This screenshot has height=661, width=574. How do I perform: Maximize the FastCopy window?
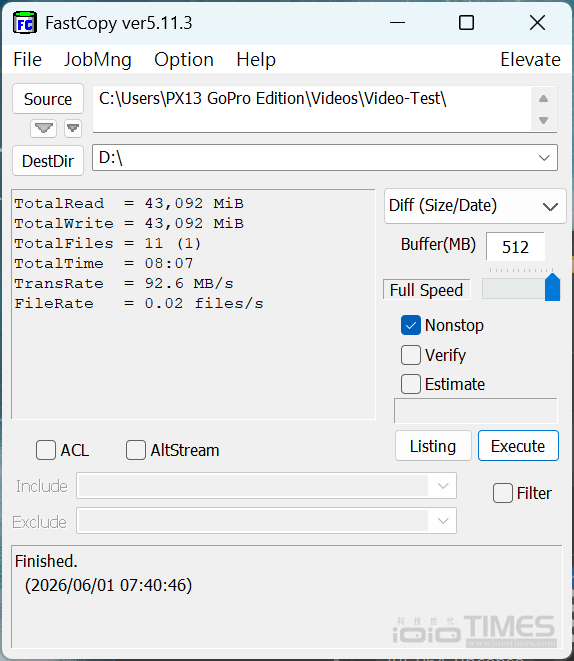[466, 23]
